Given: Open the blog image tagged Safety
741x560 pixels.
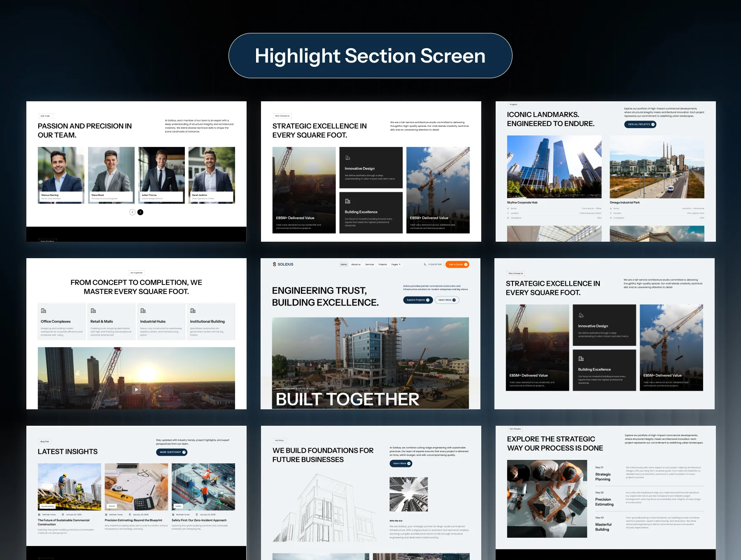Looking at the screenshot, I should [203, 487].
